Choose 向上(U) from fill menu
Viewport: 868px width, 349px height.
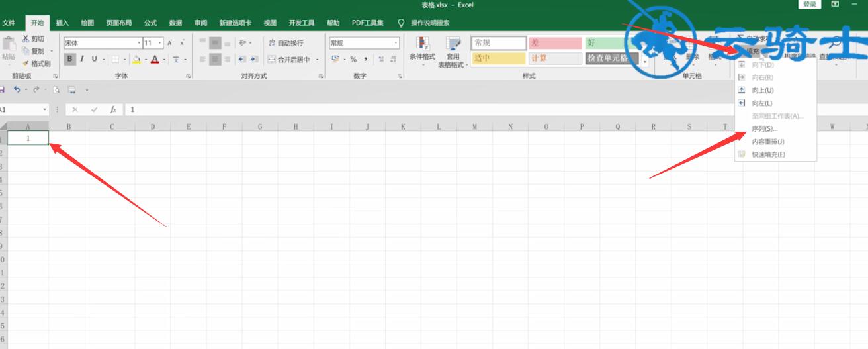775,90
